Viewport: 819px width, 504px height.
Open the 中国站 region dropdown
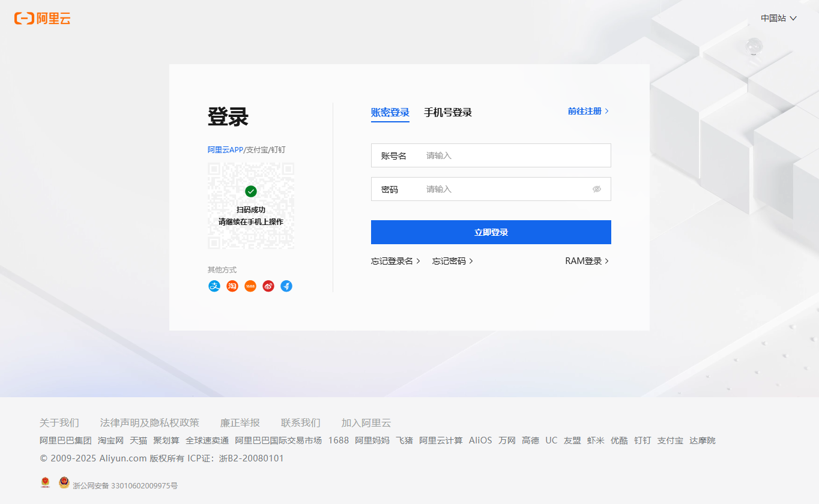pyautogui.click(x=778, y=18)
